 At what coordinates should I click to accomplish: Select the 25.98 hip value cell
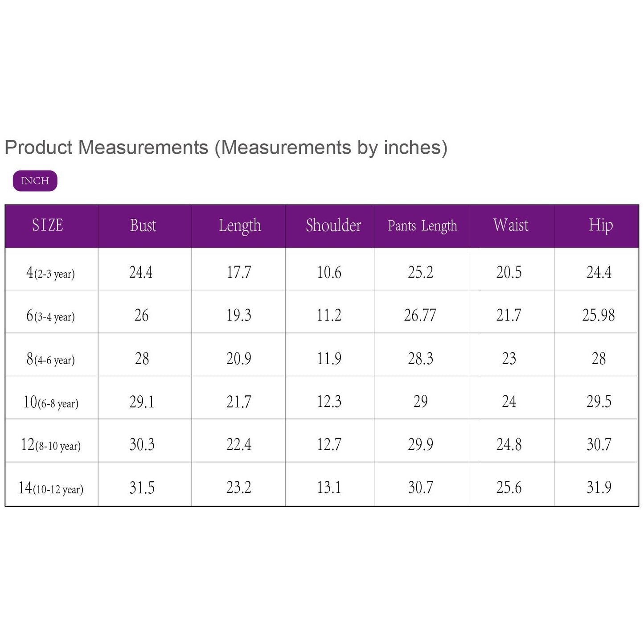point(598,316)
